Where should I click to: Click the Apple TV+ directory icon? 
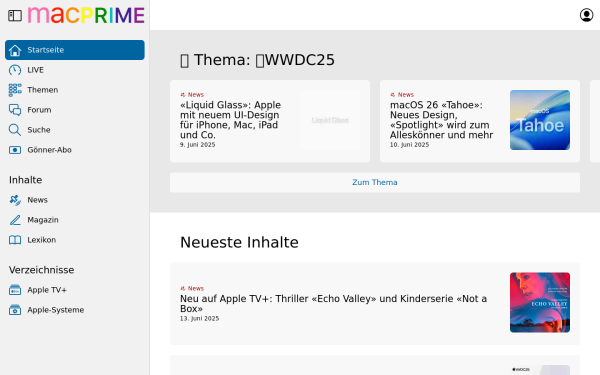point(15,290)
